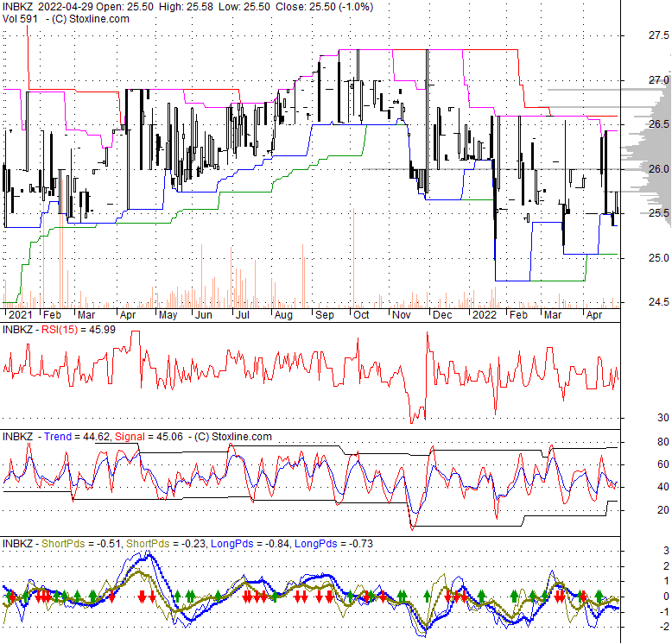Click the tall volume bar in early October
This screenshot has width=672, height=644.
coord(353,258)
